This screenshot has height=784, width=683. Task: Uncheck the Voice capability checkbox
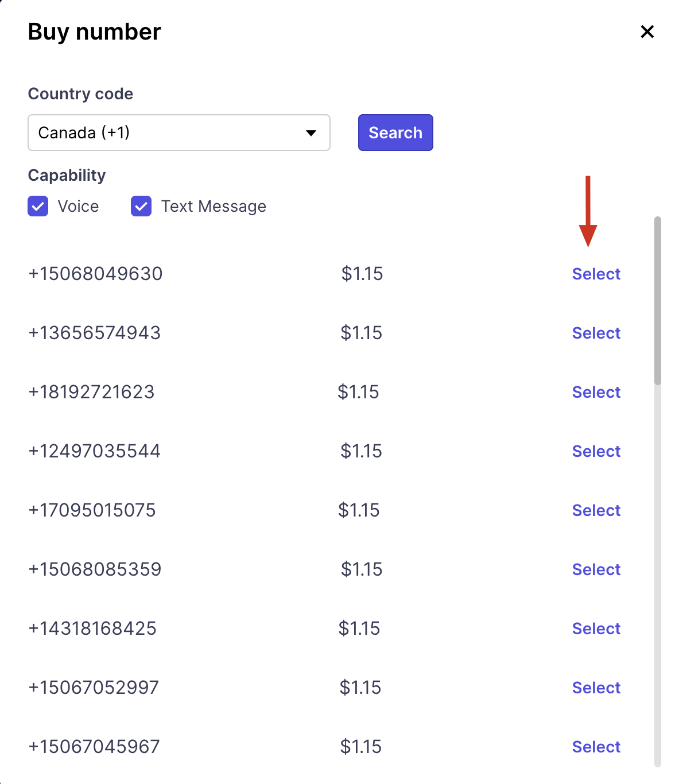tap(38, 206)
